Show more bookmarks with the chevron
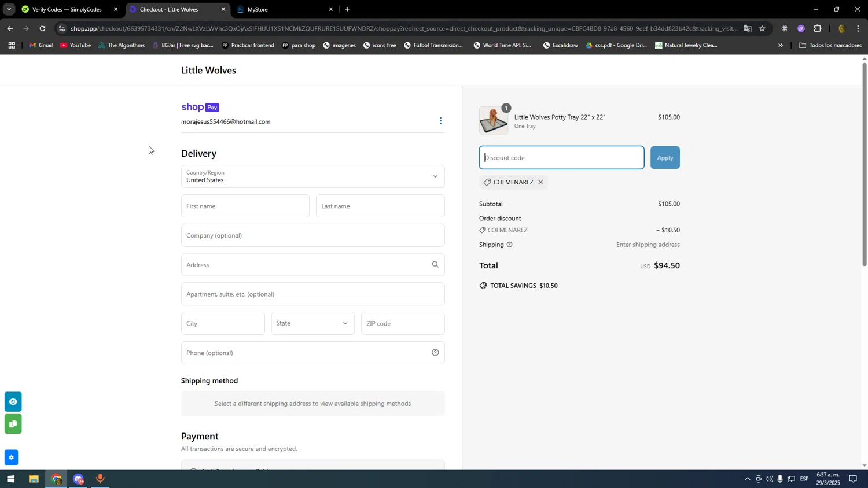The height and width of the screenshot is (488, 868). tap(781, 45)
